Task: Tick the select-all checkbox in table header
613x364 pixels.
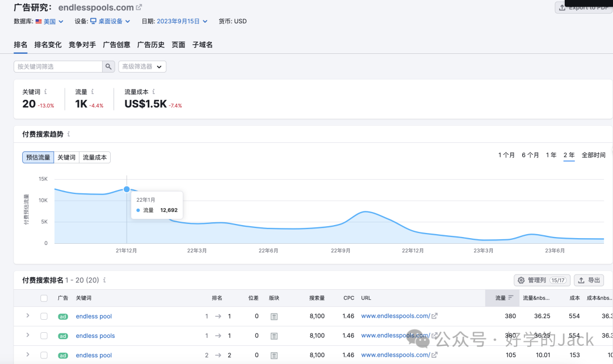Action: coord(44,298)
